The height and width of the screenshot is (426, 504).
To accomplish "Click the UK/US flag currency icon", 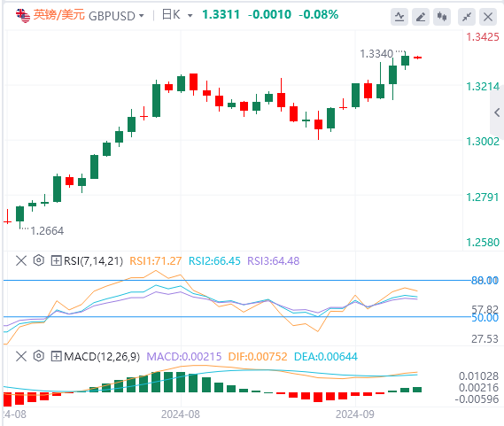I will [23, 15].
